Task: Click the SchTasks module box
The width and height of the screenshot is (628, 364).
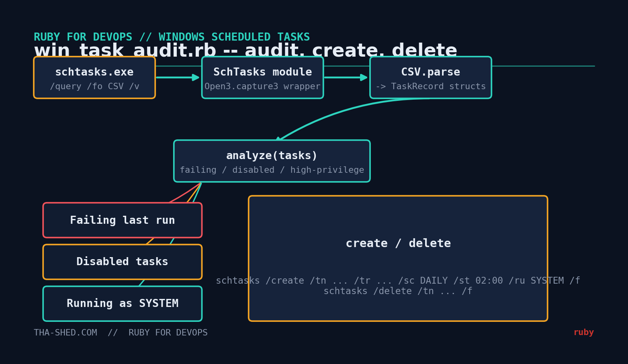Action: pos(262,78)
